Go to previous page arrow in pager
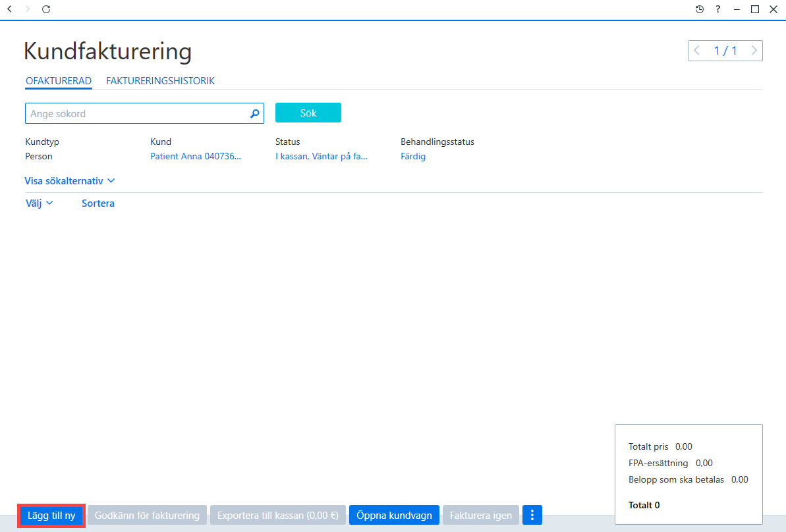The height and width of the screenshot is (532, 786). (697, 51)
